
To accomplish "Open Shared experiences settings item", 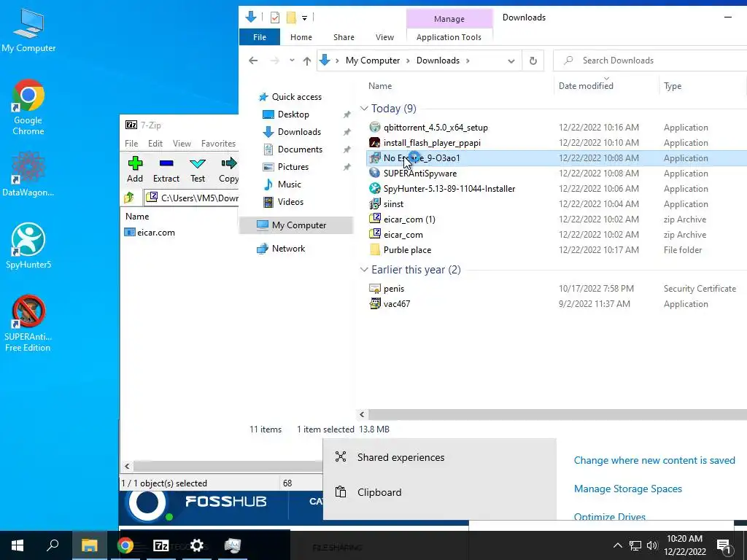I will click(400, 457).
